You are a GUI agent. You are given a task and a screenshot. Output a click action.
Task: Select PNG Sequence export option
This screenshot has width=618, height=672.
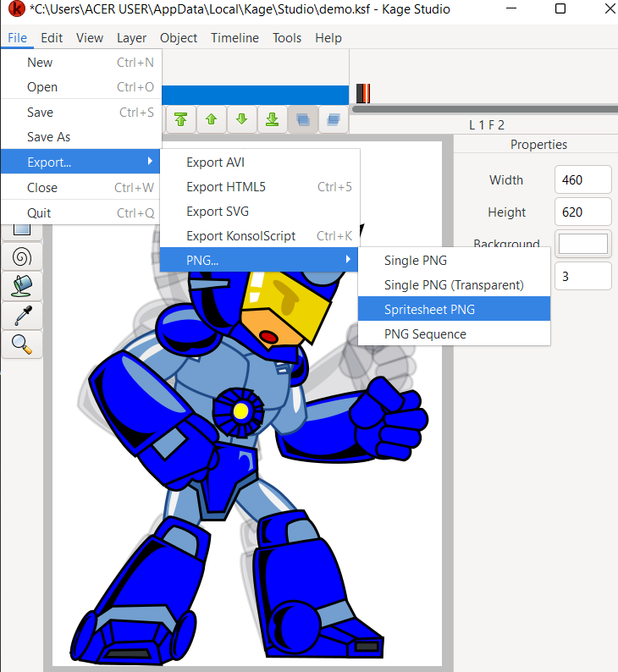click(x=455, y=333)
